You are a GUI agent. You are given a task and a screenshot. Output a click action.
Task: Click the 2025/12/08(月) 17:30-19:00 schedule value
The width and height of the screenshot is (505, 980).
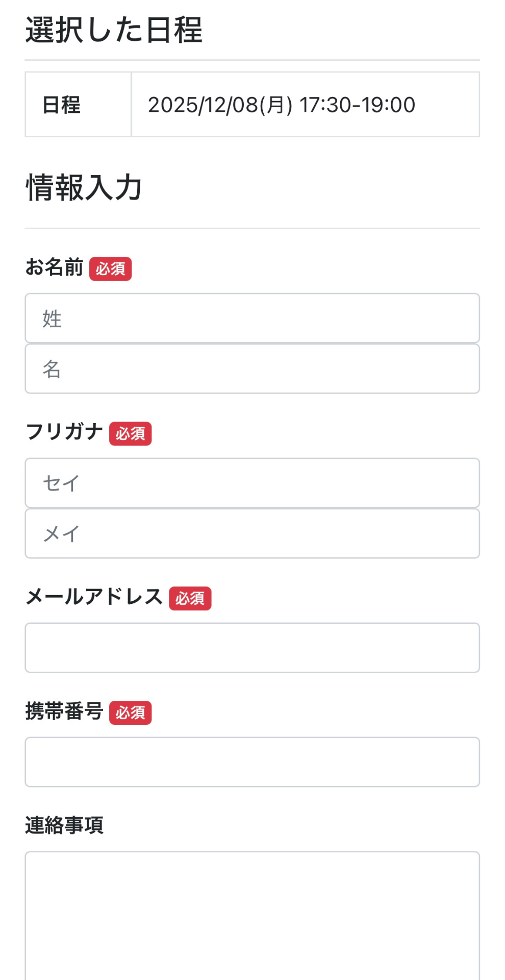pyautogui.click(x=281, y=105)
